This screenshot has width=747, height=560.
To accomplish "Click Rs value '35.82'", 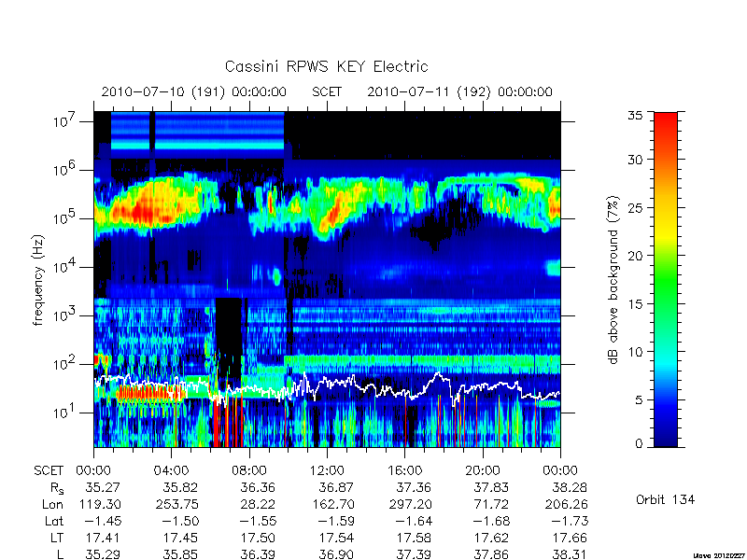I will pos(180,487).
